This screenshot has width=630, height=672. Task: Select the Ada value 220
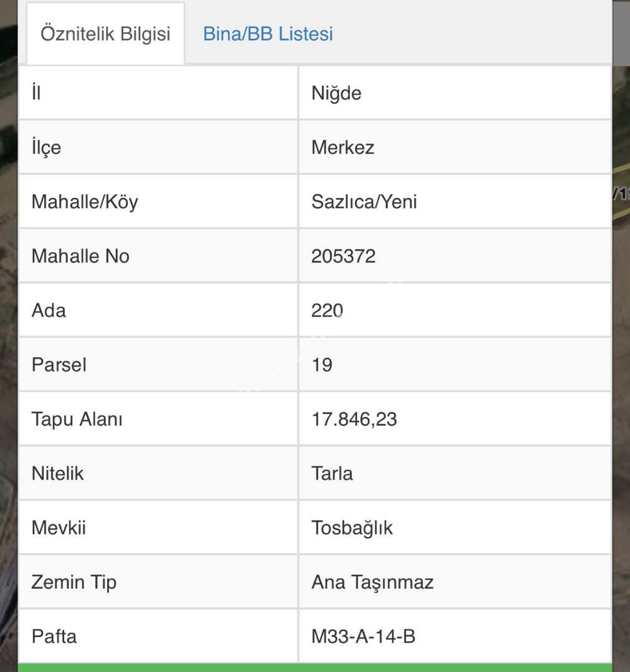pyautogui.click(x=327, y=310)
